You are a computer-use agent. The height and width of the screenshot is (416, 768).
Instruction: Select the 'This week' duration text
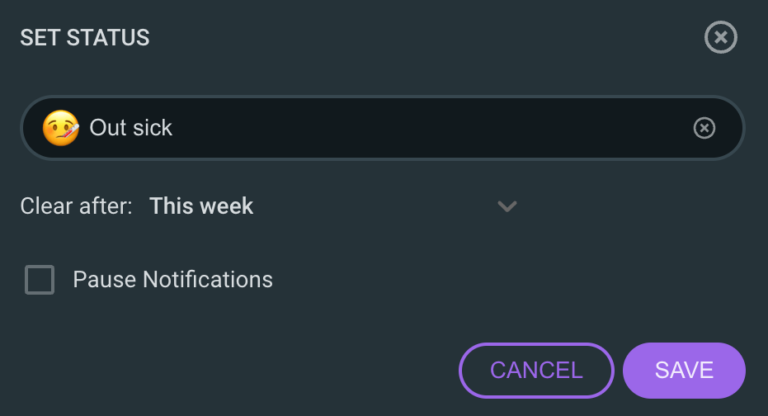coord(201,207)
